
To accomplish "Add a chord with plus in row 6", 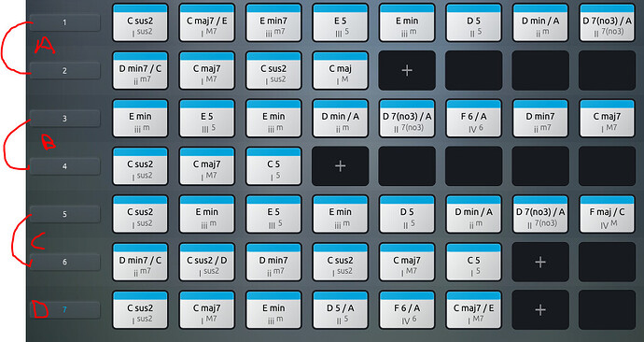I will [540, 262].
